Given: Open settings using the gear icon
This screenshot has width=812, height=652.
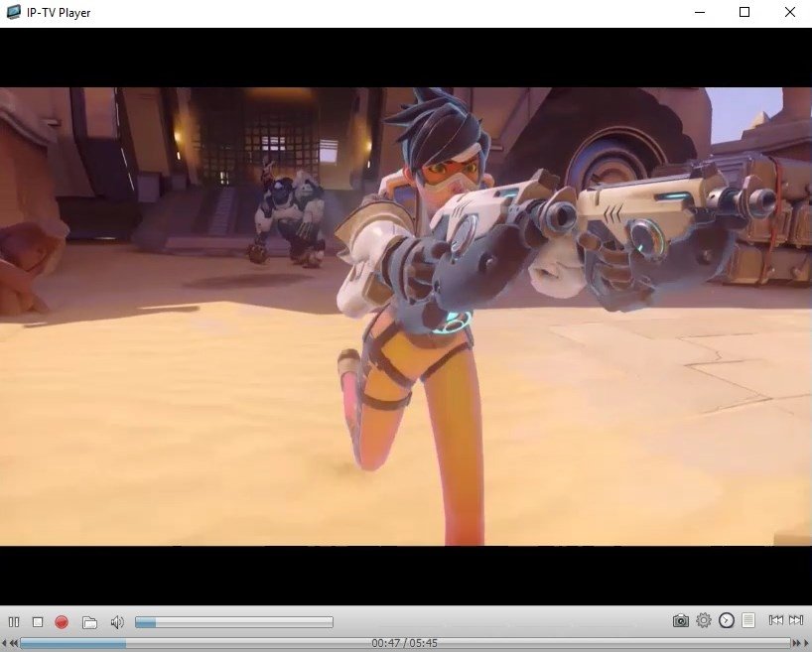Looking at the screenshot, I should (703, 620).
